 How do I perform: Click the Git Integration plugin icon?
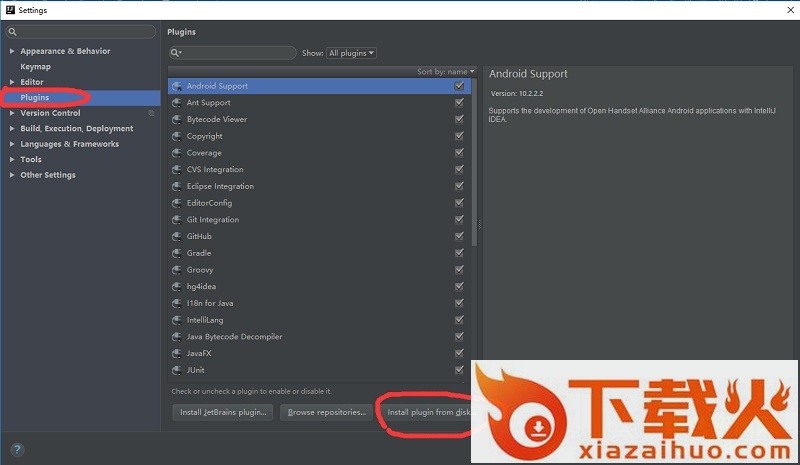177,220
